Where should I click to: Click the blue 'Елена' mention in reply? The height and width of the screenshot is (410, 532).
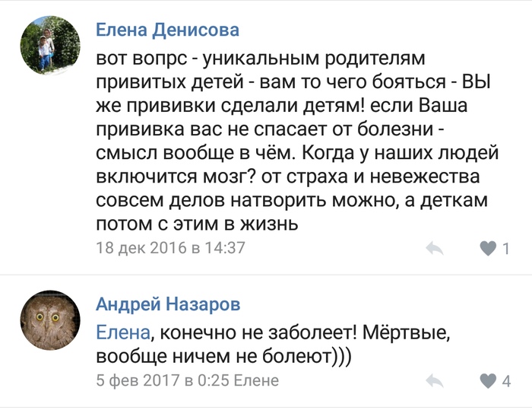point(123,332)
